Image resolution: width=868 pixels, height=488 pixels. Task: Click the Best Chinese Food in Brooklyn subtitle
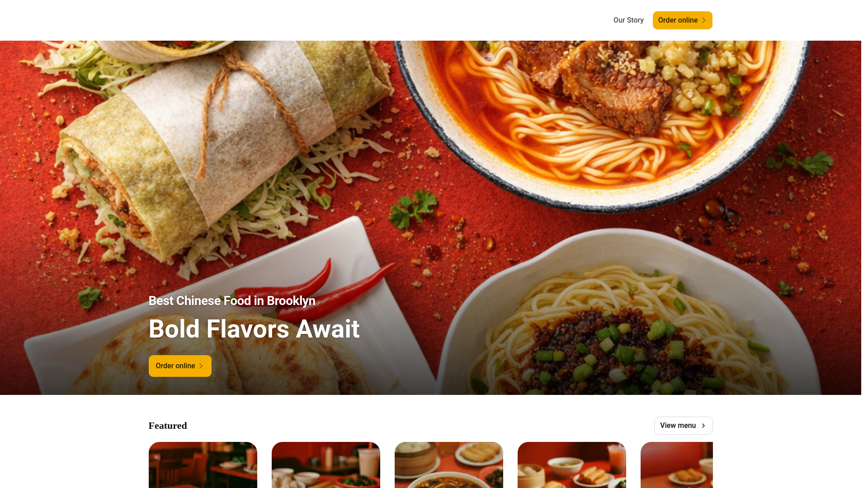[232, 301]
